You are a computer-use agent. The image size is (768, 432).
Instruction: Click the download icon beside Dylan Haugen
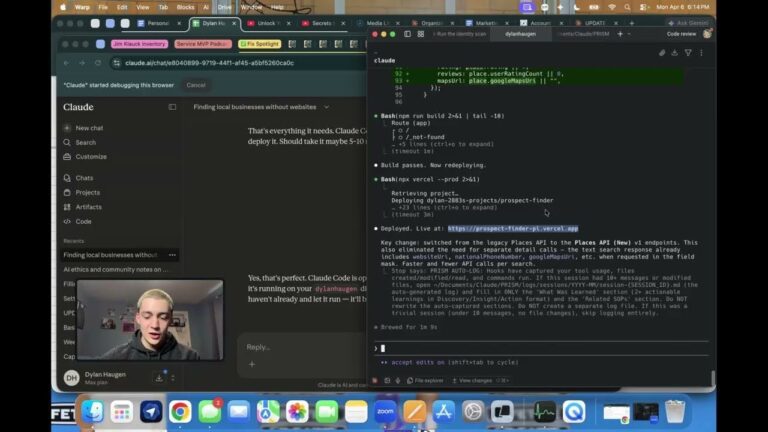click(x=159, y=378)
